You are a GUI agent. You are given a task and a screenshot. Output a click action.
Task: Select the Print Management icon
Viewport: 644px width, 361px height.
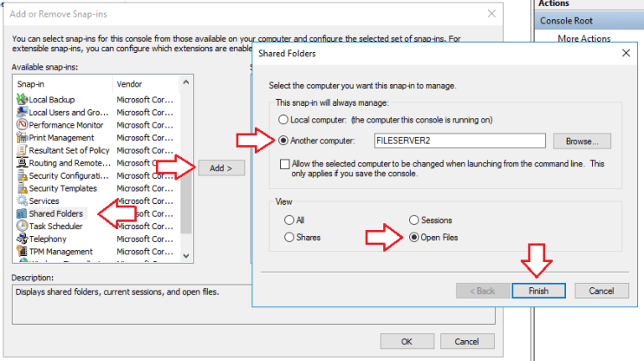(x=23, y=138)
